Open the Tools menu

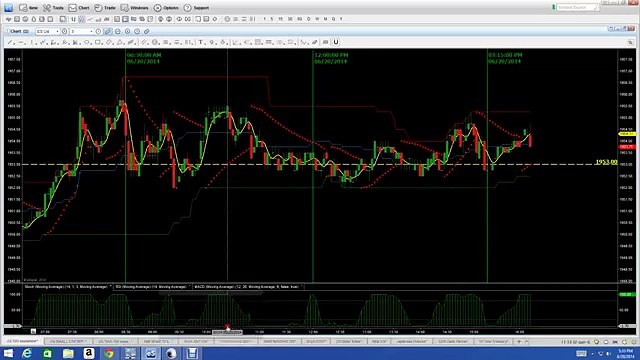pos(53,8)
